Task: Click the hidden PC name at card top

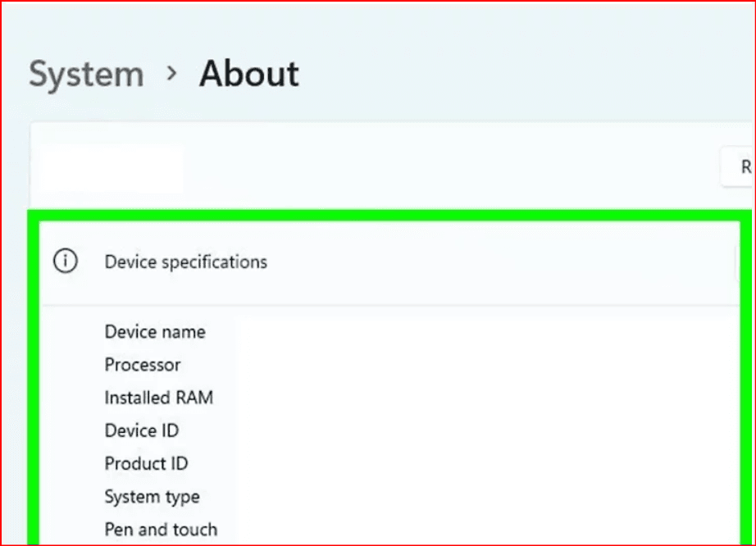Action: pyautogui.click(x=107, y=169)
